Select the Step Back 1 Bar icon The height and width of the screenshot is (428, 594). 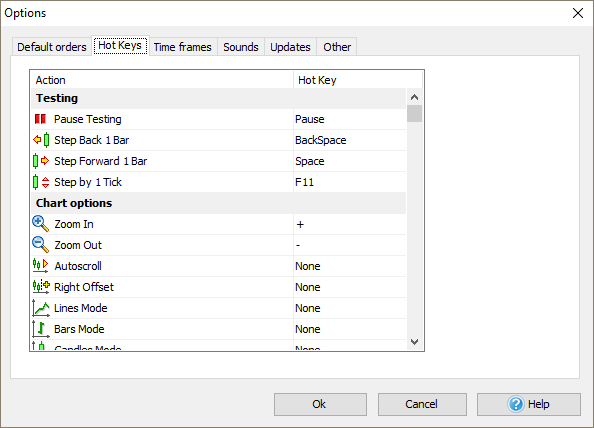(x=41, y=140)
